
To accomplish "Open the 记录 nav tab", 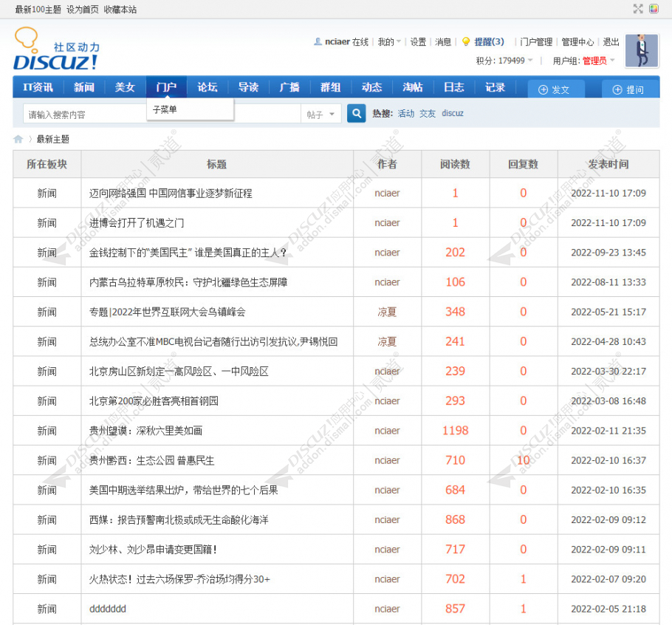I will click(x=495, y=87).
